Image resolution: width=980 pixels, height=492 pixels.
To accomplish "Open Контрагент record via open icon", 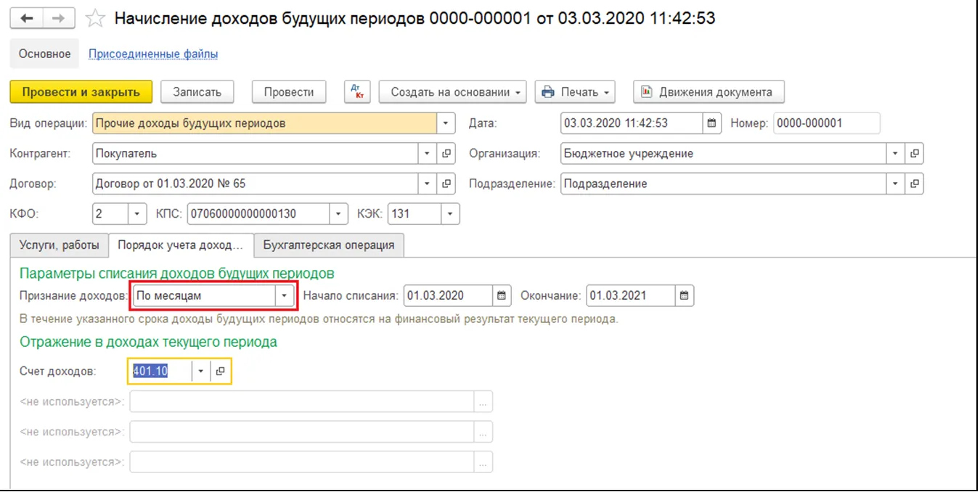I will tap(446, 154).
